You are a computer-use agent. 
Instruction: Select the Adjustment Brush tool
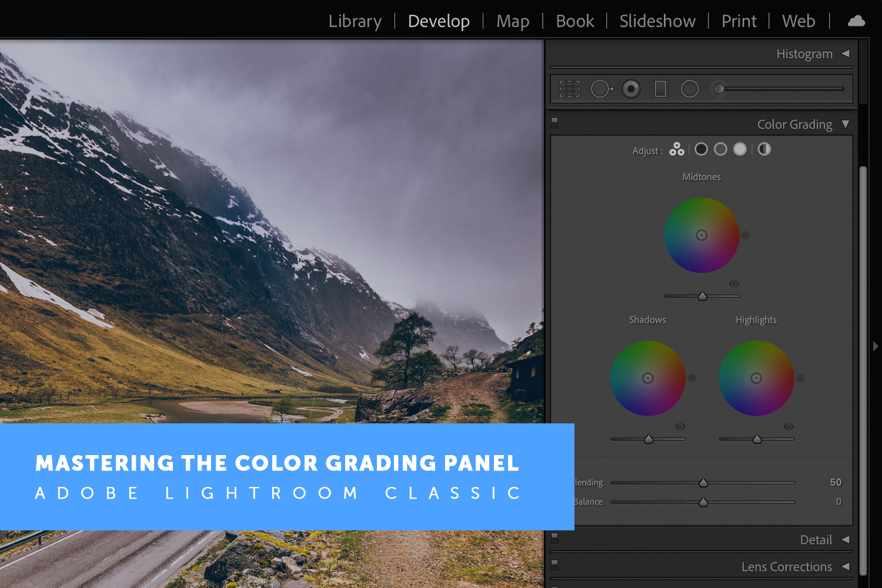click(x=719, y=89)
